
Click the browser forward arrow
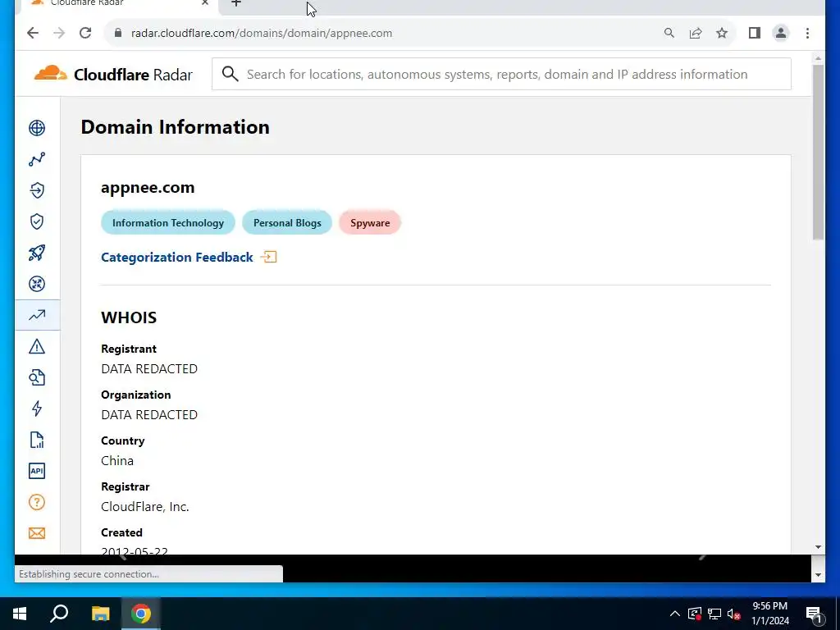59,33
